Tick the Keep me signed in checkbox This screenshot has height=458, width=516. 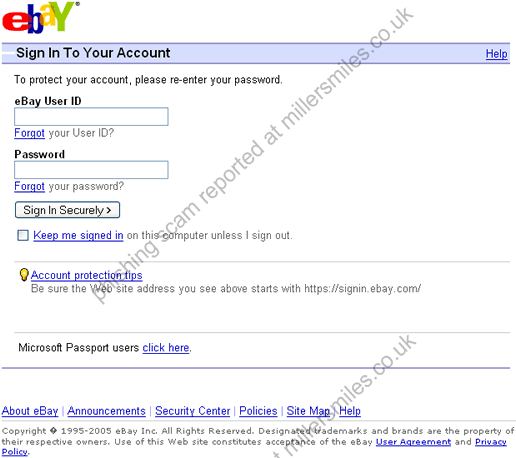[x=23, y=235]
